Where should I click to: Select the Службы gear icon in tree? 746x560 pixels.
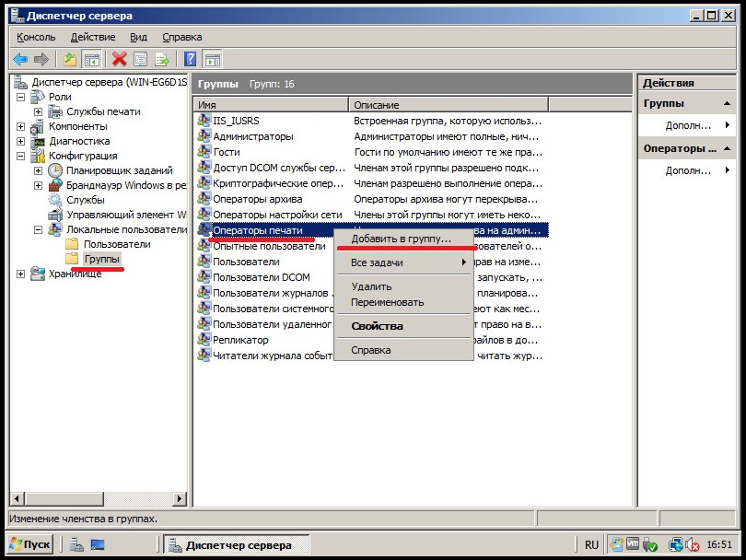(55, 200)
